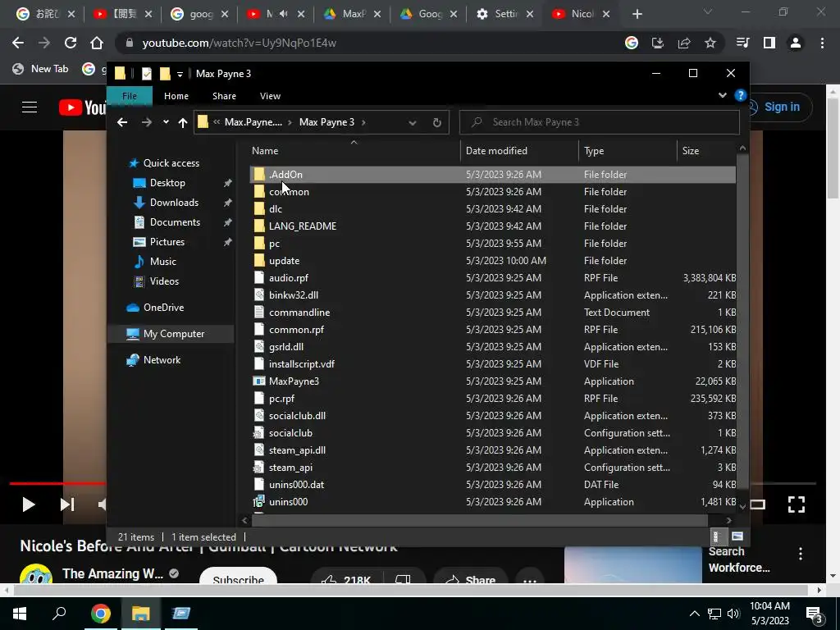Open Network in navigation pane

(x=162, y=360)
